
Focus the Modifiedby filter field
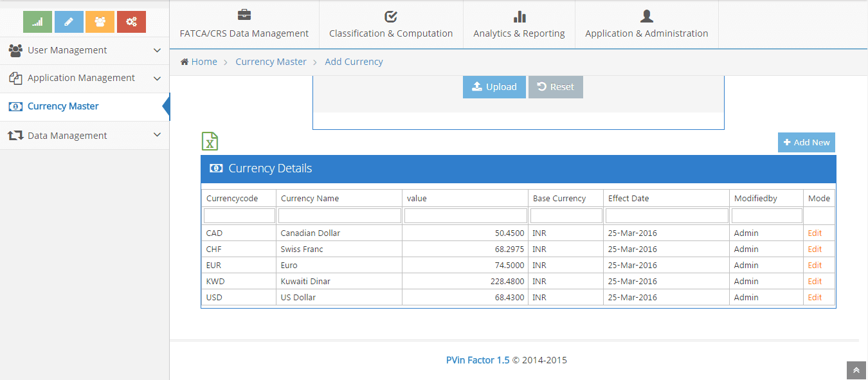point(767,215)
